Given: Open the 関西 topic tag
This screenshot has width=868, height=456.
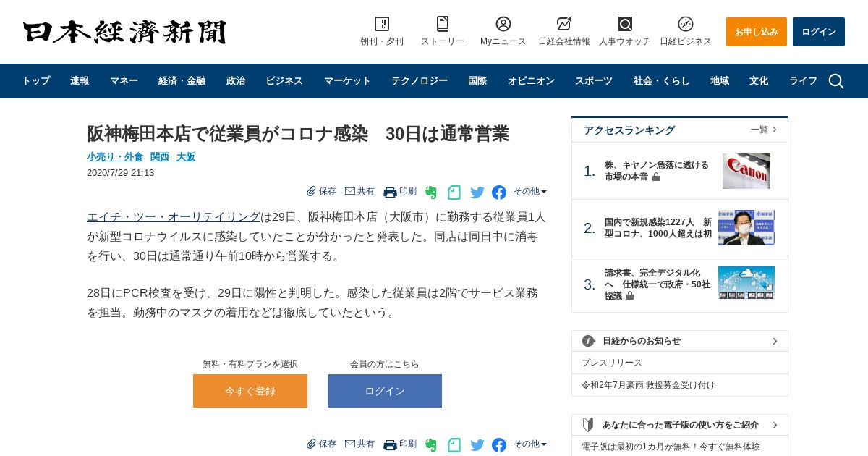Looking at the screenshot, I should tap(160, 156).
